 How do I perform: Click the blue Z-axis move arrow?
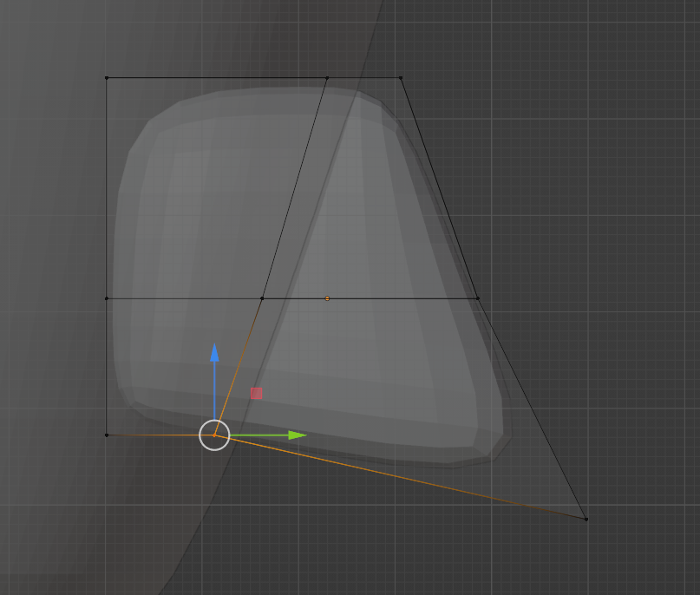click(214, 353)
